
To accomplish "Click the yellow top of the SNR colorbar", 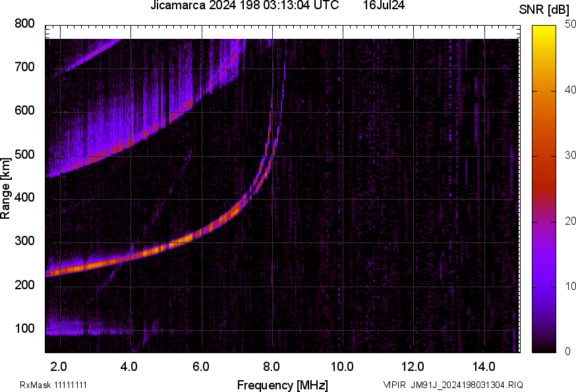I will [544, 30].
